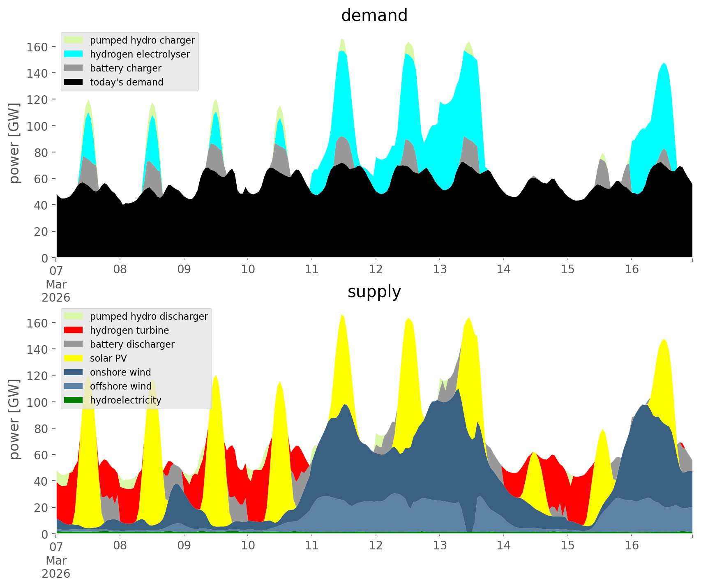Click the pumped hydro charger legend swatch
The height and width of the screenshot is (588, 701).
click(74, 40)
